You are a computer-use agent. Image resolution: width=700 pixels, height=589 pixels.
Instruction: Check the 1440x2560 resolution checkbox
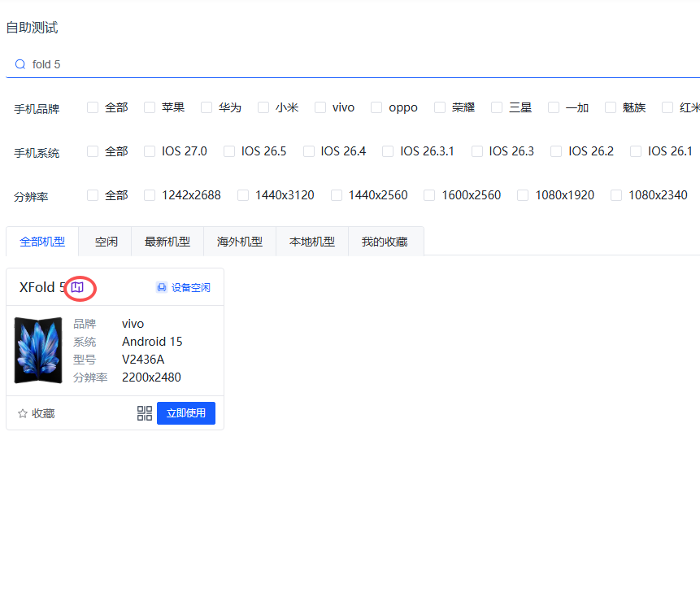coord(336,195)
